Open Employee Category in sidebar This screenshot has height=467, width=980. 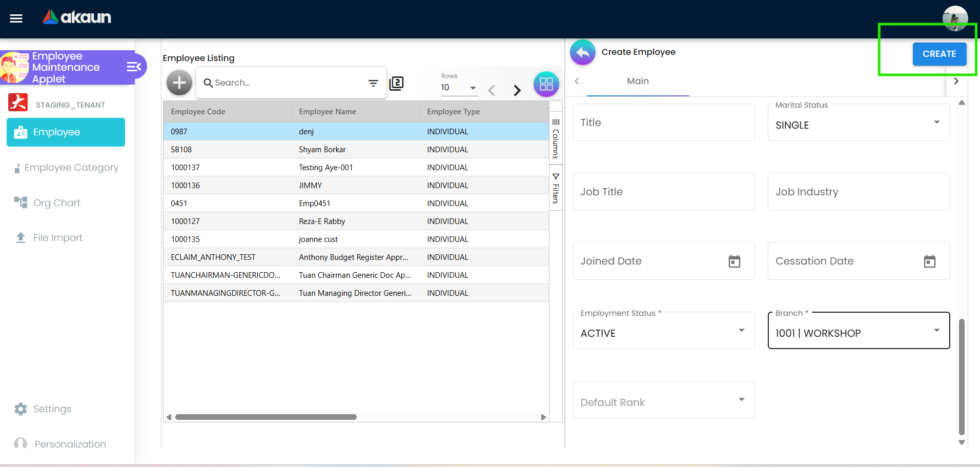coord(71,168)
